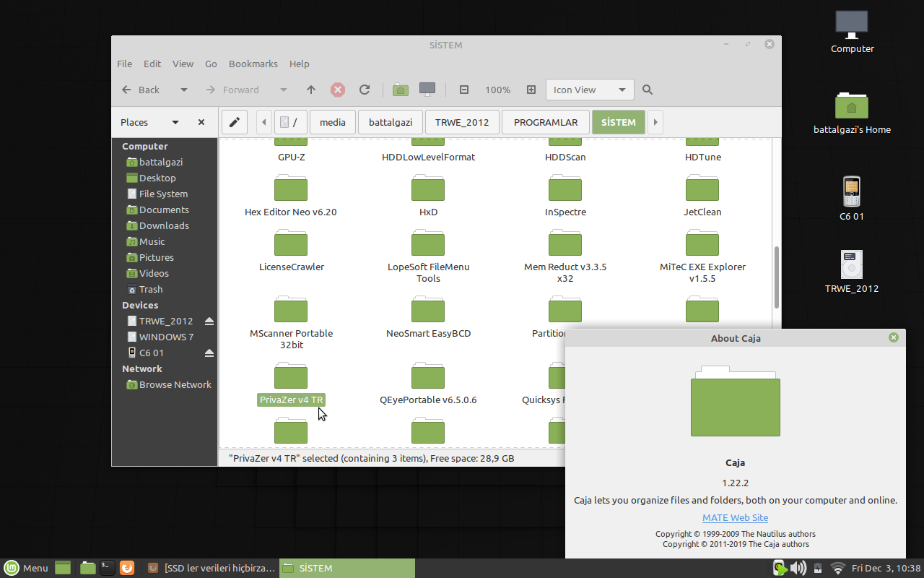
Task: Jump to media in path bar
Action: point(333,122)
